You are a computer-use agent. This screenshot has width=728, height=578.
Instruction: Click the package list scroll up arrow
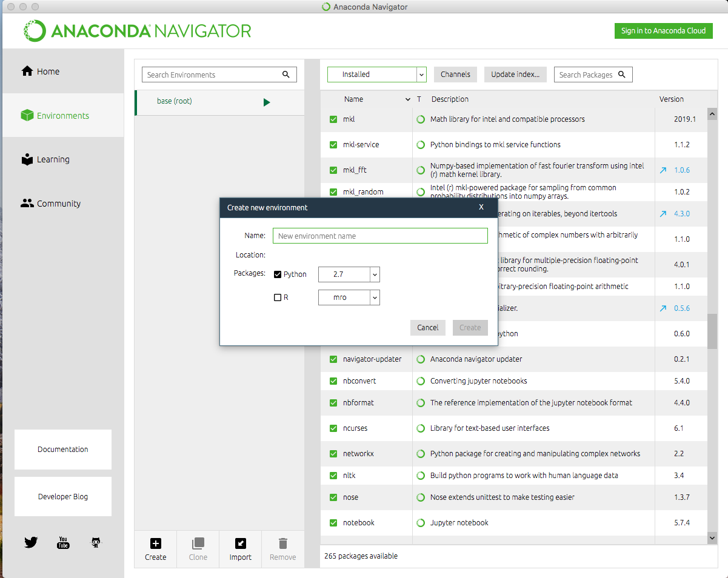tap(712, 113)
